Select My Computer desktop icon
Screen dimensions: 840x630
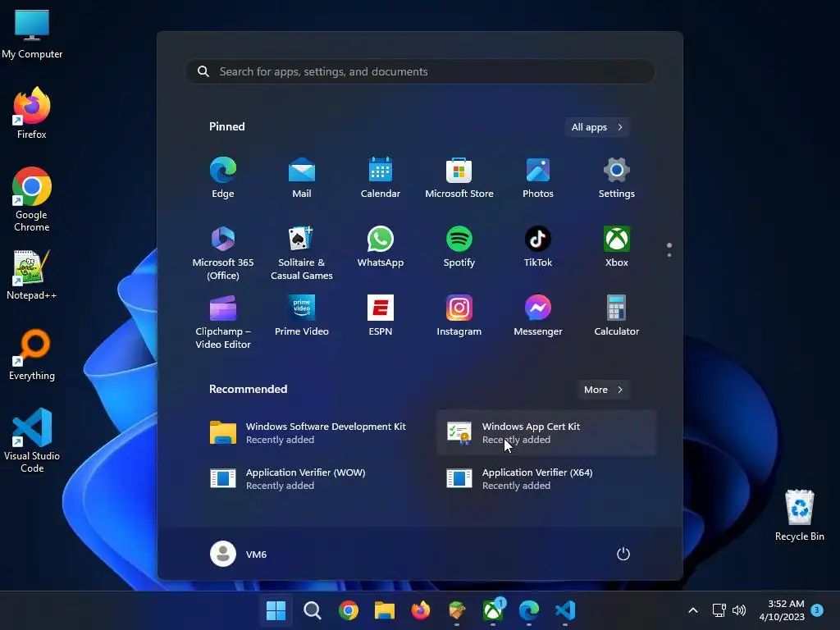pyautogui.click(x=32, y=34)
